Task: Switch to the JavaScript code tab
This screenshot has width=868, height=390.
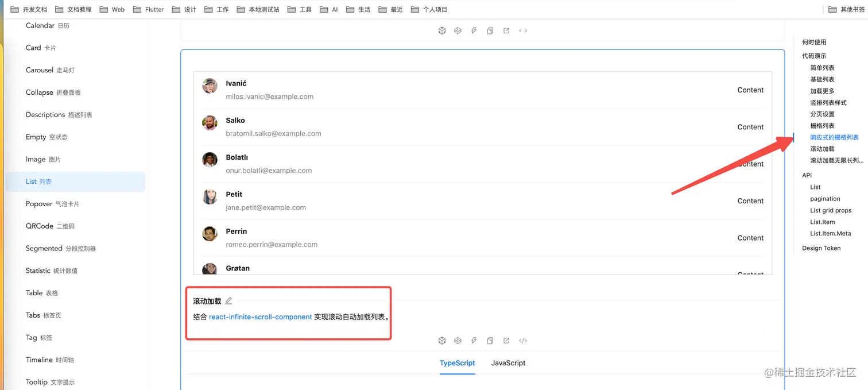Action: coord(508,363)
